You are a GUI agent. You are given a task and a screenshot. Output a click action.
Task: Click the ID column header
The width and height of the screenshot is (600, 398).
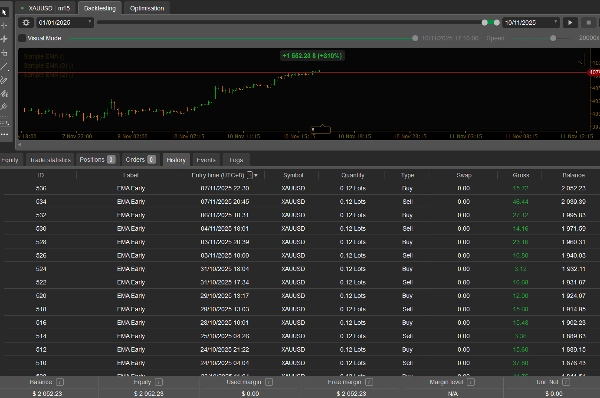tap(41, 175)
